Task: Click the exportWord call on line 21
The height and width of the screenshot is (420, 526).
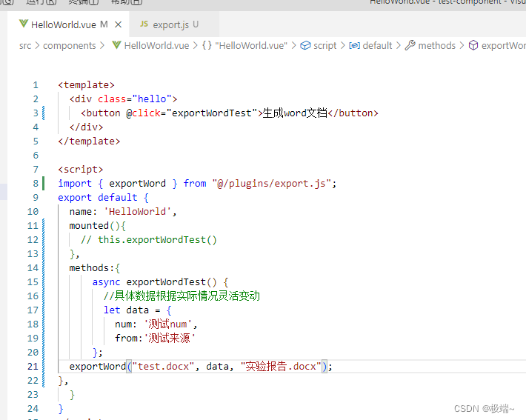Action: [98, 367]
